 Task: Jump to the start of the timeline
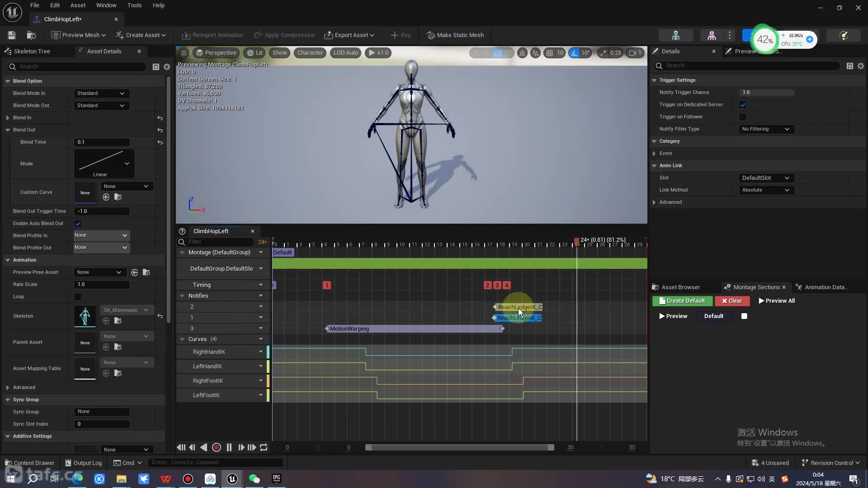point(181,447)
